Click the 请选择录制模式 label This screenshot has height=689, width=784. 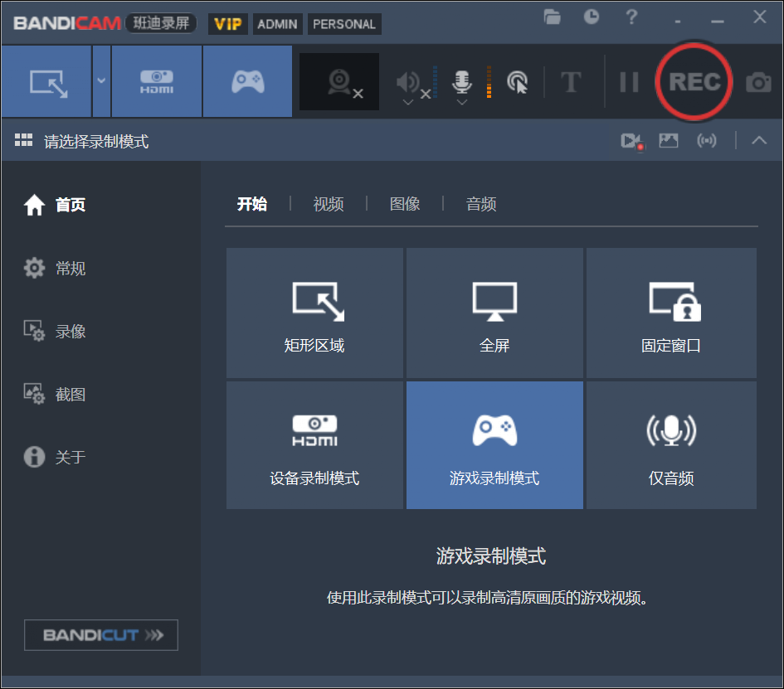tap(96, 142)
